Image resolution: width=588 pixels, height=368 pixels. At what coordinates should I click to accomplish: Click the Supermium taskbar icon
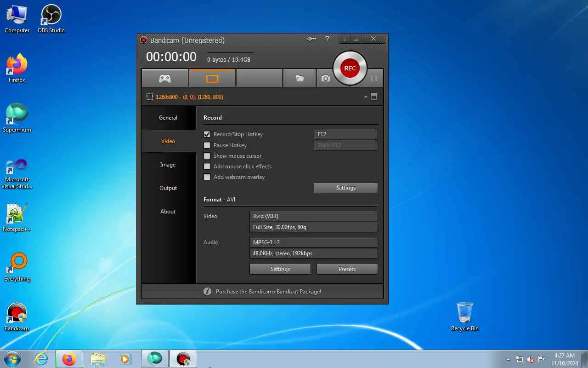(155, 359)
